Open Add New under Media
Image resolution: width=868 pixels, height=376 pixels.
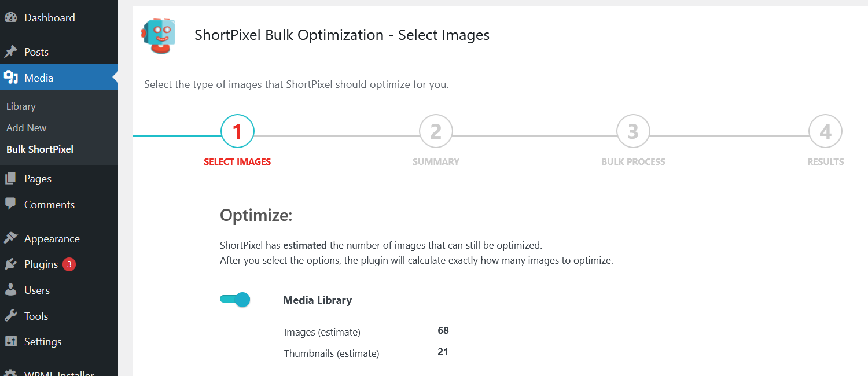[x=26, y=128]
